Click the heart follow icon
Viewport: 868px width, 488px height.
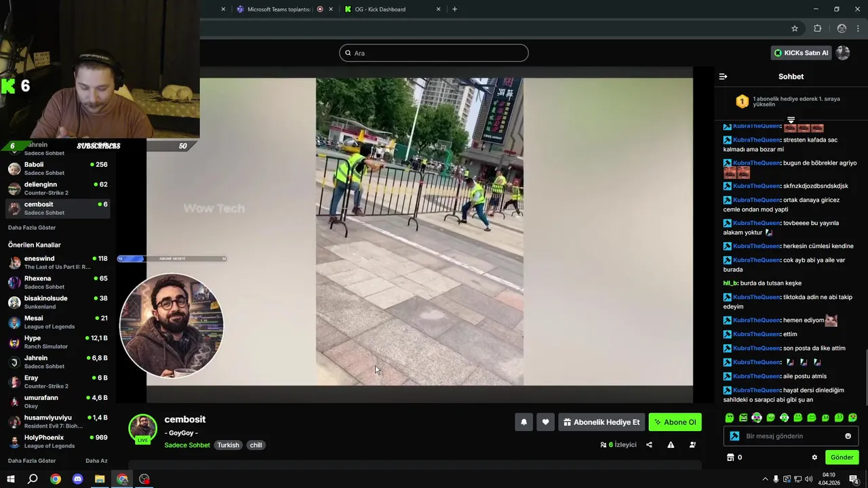tap(545, 422)
